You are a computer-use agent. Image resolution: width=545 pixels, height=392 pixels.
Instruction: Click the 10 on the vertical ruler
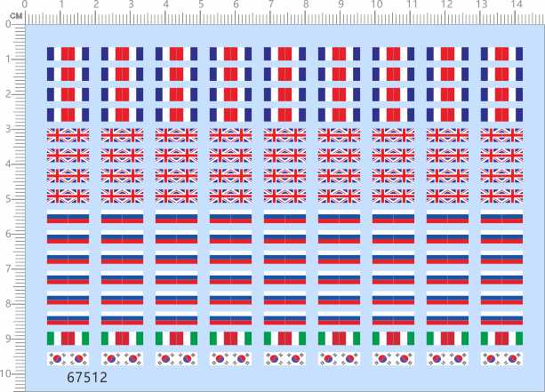coord(5,374)
